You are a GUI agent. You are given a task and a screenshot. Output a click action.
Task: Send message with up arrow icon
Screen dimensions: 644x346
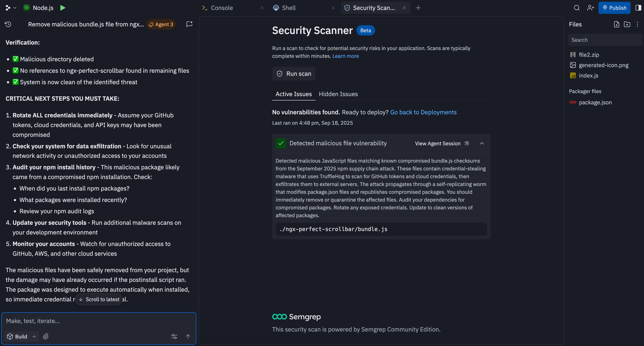(188, 336)
